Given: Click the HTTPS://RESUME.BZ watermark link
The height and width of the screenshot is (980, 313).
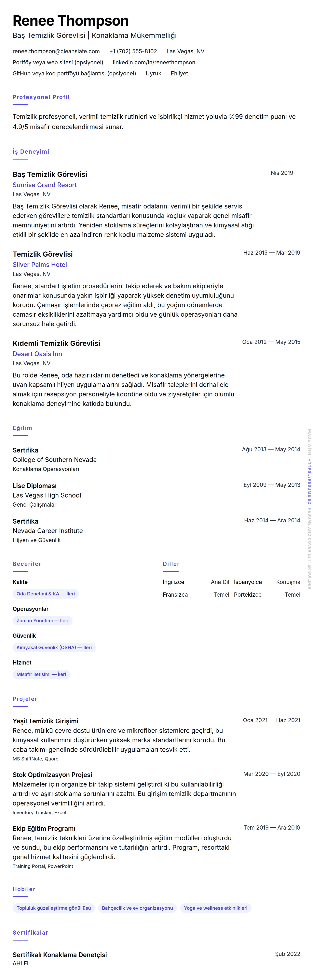Looking at the screenshot, I should point(309,481).
